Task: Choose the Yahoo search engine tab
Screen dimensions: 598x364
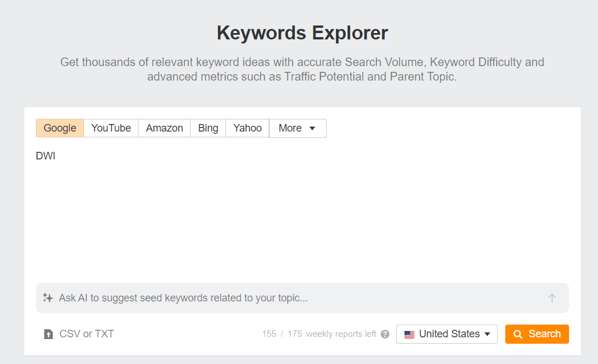Action: [247, 128]
